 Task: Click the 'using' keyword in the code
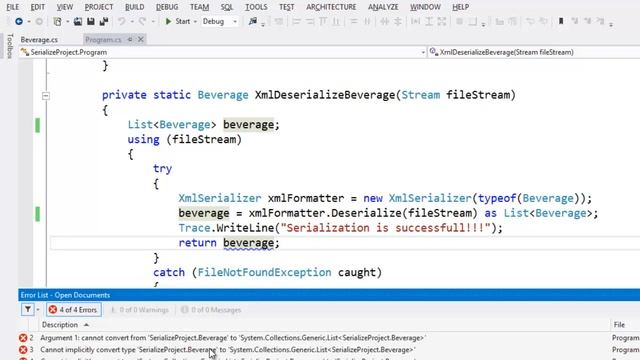tap(143, 140)
